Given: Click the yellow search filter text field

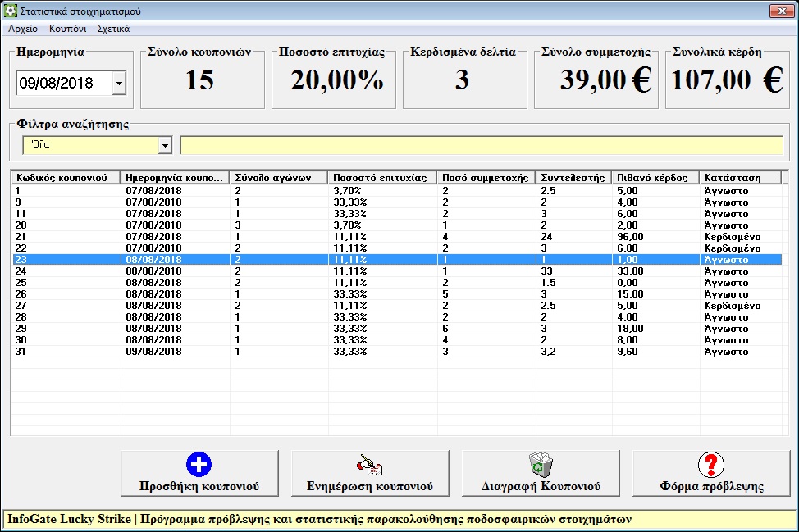Looking at the screenshot, I should pyautogui.click(x=481, y=145).
